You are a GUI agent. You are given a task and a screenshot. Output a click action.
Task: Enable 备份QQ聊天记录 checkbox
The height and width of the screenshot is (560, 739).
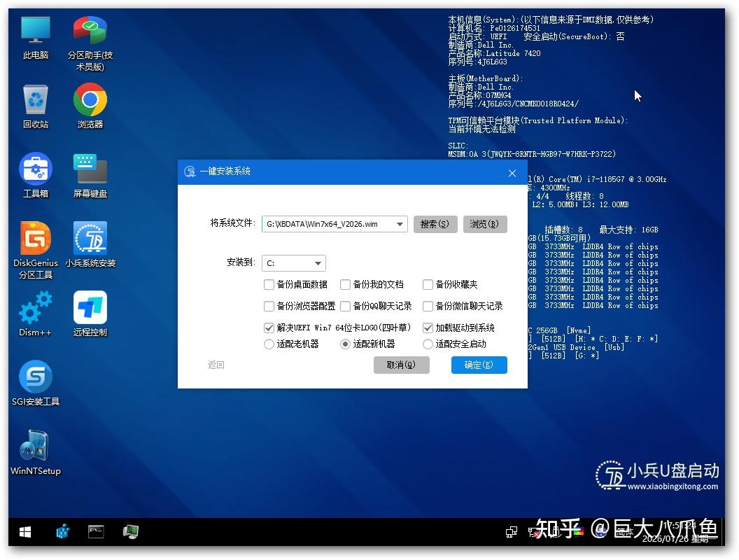point(345,306)
